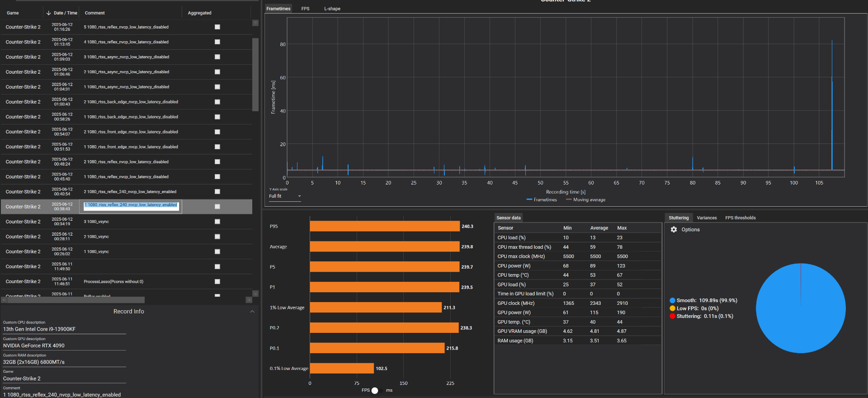
Task: Check Aggregated box for 3 1080_rtss_async row
Action: (217, 57)
